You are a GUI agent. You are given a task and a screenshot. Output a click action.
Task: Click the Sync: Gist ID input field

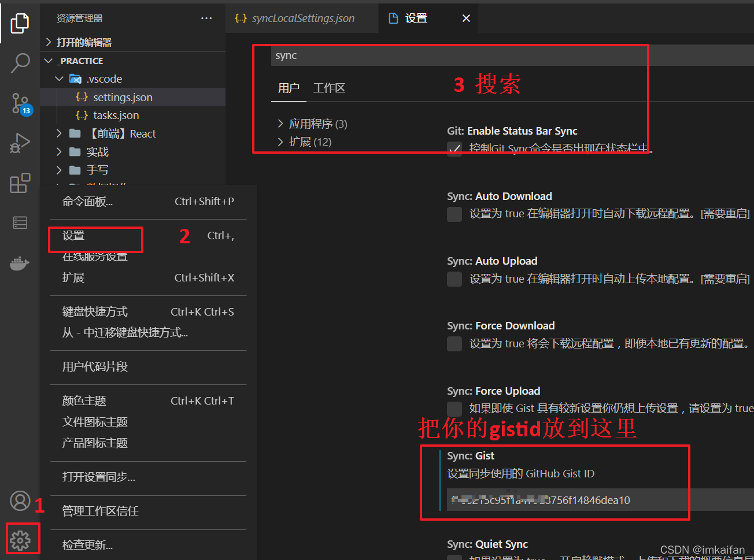tap(600, 500)
